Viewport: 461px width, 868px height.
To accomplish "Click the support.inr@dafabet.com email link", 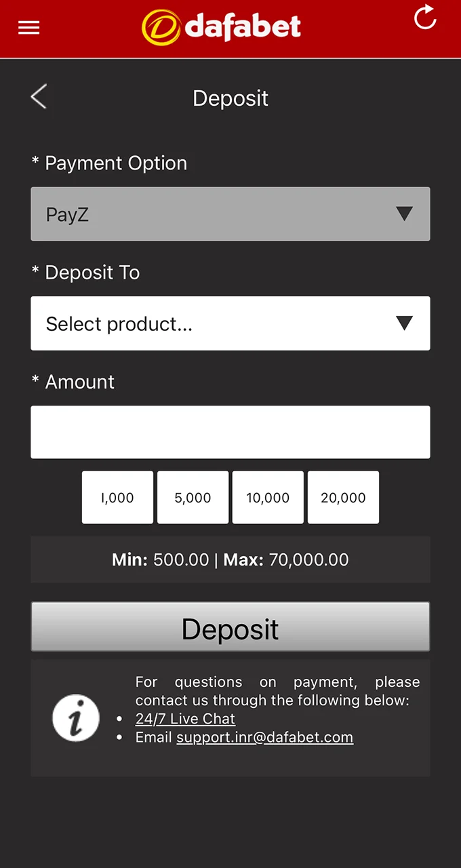I will coord(264,737).
